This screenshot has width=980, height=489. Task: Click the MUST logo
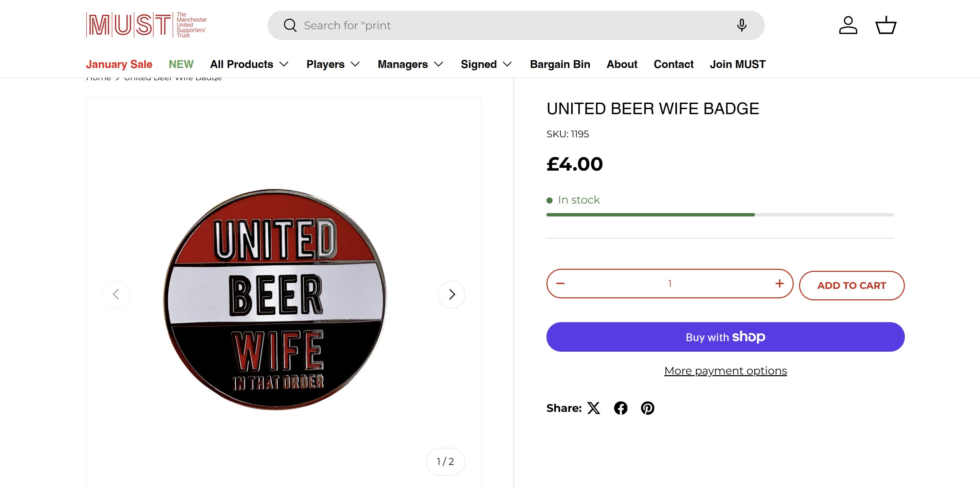coord(146,25)
